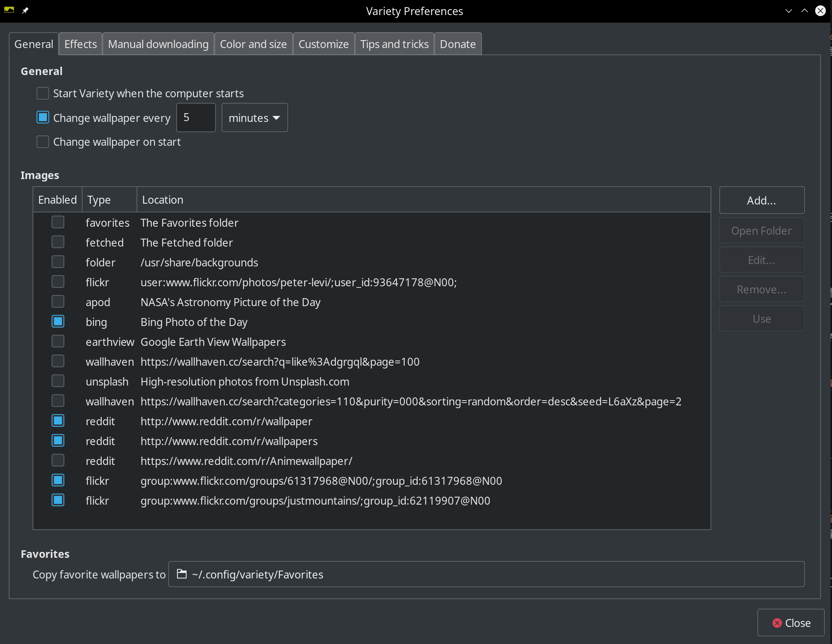Click the pin window icon
This screenshot has height=644, width=832.
point(25,10)
